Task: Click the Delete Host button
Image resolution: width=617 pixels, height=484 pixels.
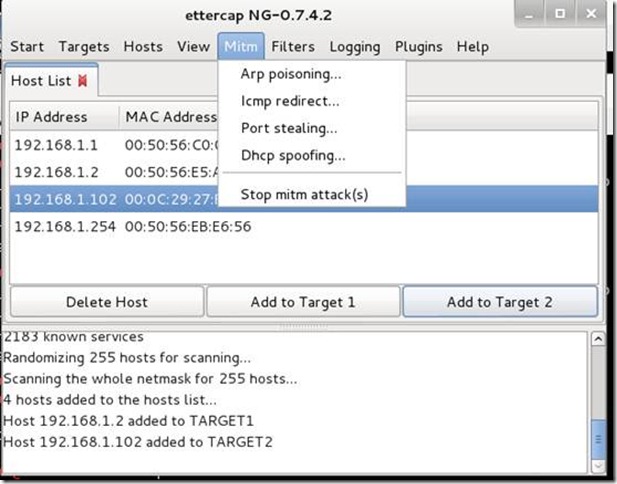Action: click(x=107, y=302)
